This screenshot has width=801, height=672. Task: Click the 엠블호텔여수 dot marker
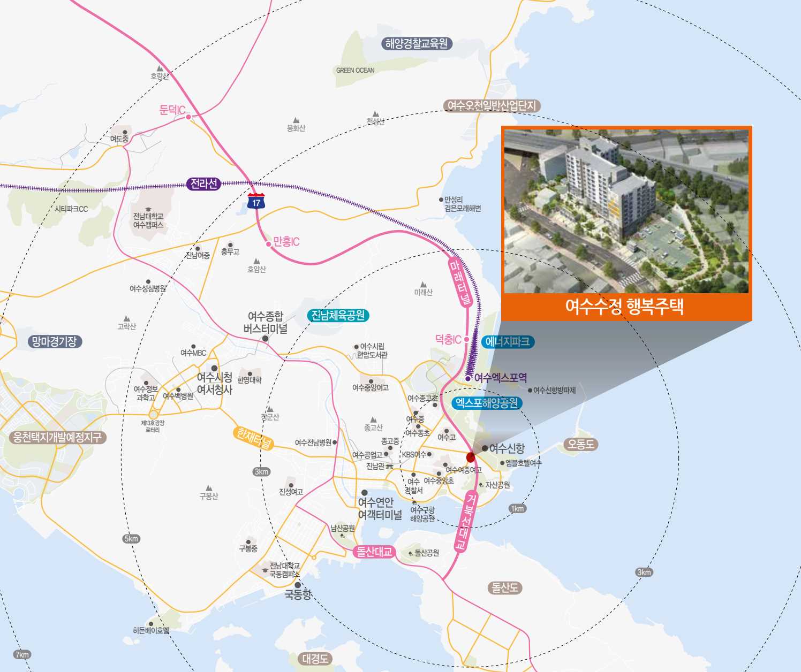pyautogui.click(x=502, y=463)
